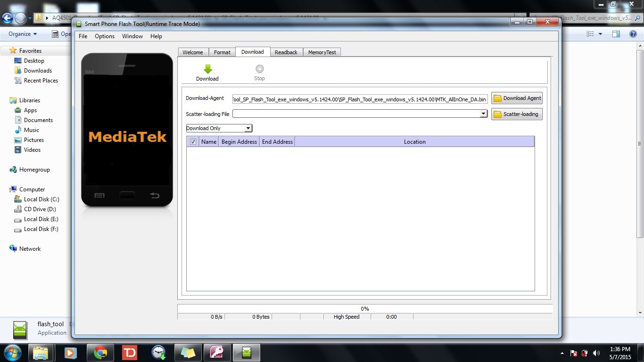Click the End Address column header
644x362 pixels.
(x=277, y=141)
